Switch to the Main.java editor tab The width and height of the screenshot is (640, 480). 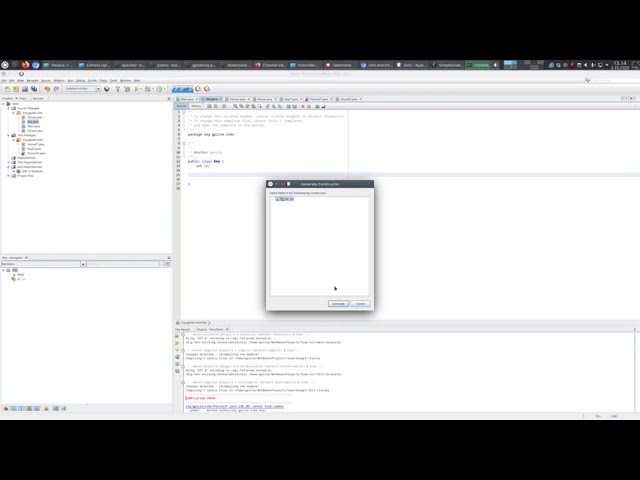(187, 99)
